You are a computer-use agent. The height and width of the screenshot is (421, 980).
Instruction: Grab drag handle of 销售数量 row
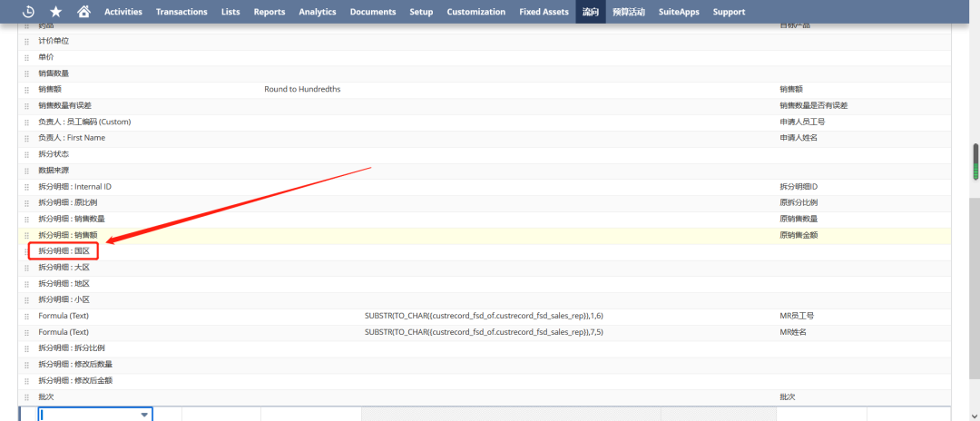pos(27,73)
